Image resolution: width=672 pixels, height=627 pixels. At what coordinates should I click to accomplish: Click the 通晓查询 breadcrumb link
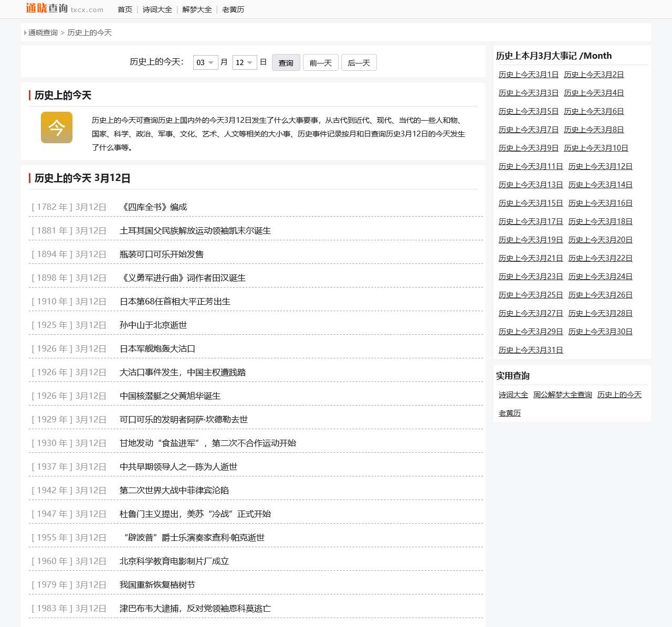click(42, 33)
